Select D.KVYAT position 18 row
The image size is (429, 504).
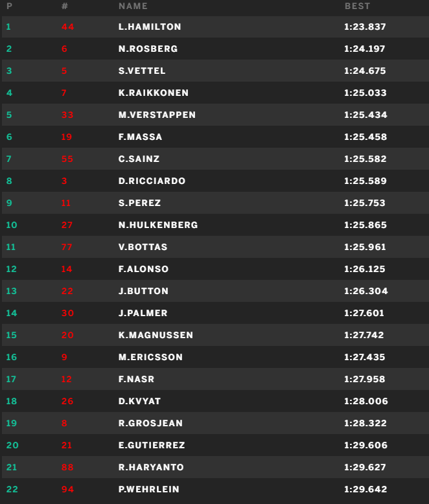tap(215, 401)
